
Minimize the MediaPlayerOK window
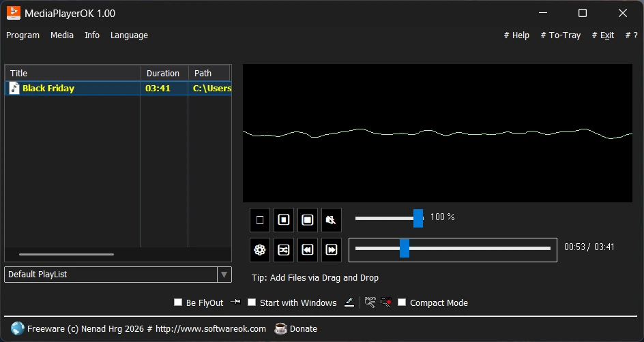[543, 13]
